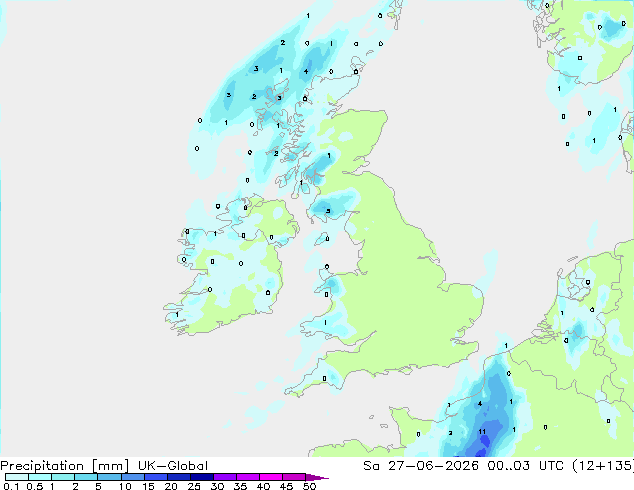This screenshot has width=634, height=490.
Task: Click the 0.1–0.5 mm palest legend swatch
Action: click(17, 477)
